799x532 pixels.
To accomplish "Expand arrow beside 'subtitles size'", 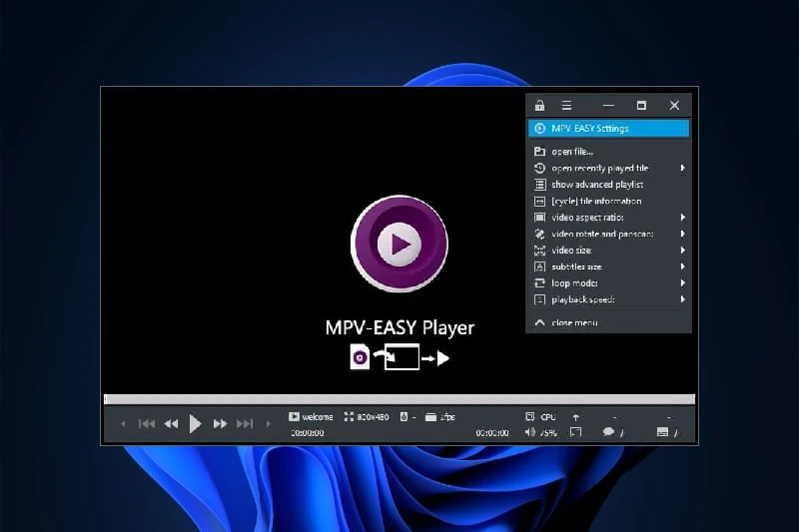I will tap(682, 266).
